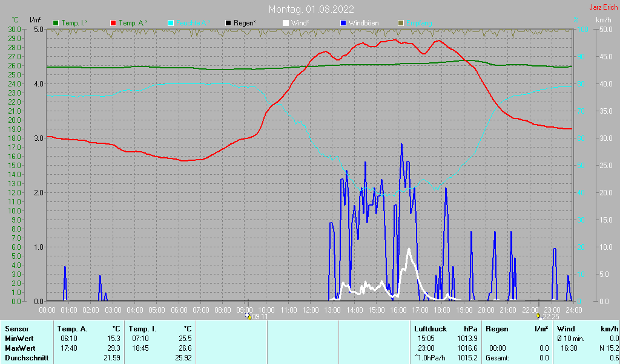Click the chart title Montag, 01.08.2022

(312, 9)
